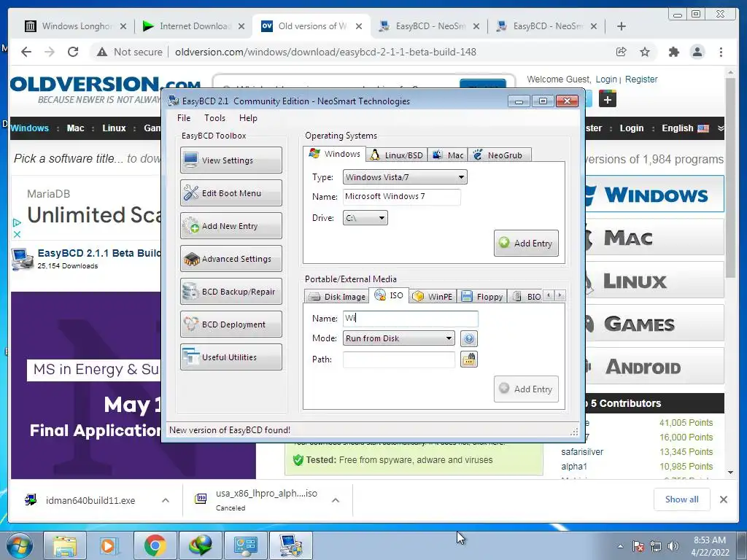Screen dimensions: 747x560
Task: Bookmark this page with the star icon
Action: pyautogui.click(x=645, y=52)
